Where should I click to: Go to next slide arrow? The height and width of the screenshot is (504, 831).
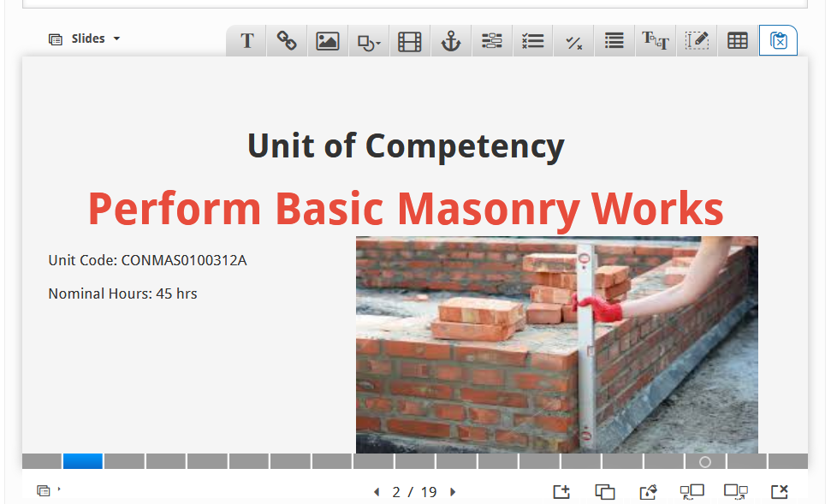pos(453,492)
